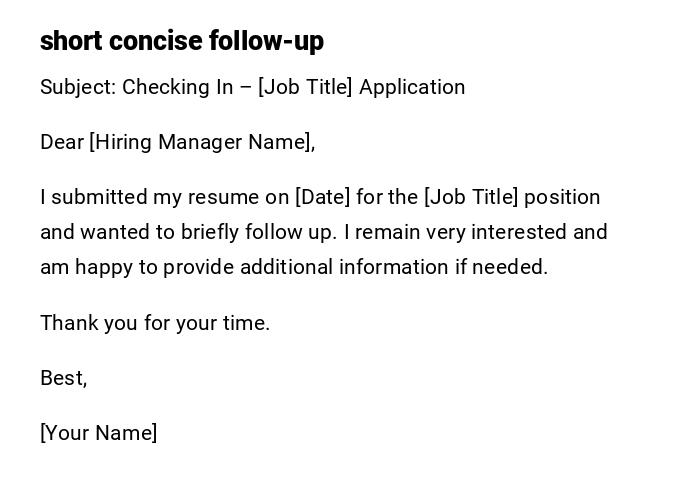Click the word "Dear" in the greeting
The image size is (700, 495).
tap(62, 142)
